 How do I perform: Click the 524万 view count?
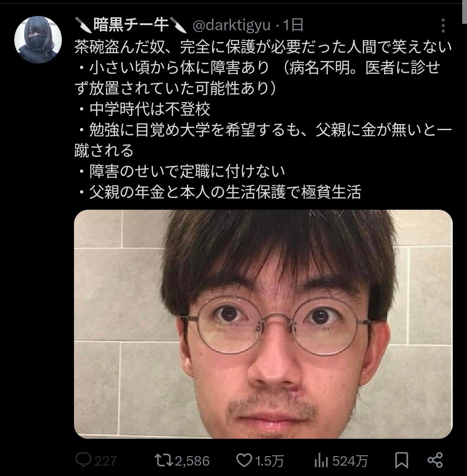350,461
